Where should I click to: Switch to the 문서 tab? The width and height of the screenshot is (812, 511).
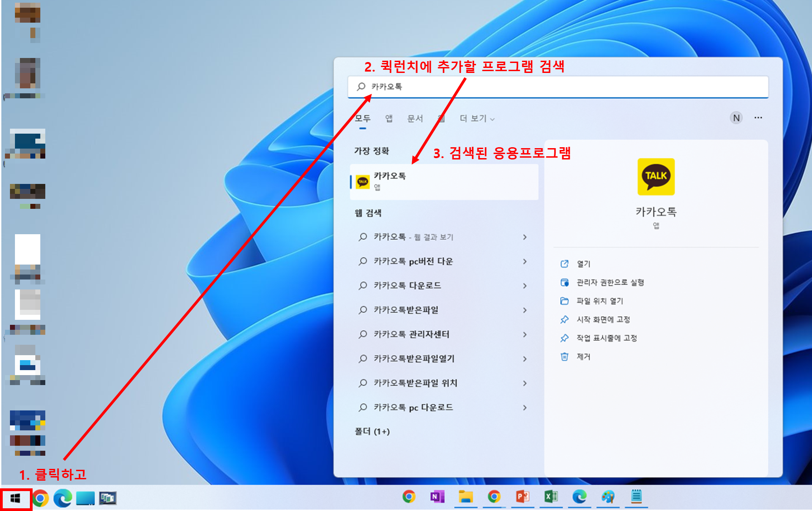[x=415, y=118]
